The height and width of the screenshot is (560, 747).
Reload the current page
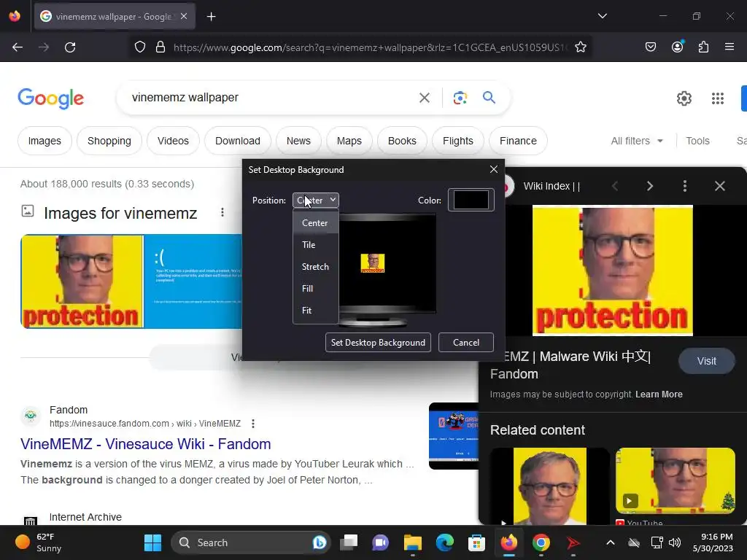70,47
